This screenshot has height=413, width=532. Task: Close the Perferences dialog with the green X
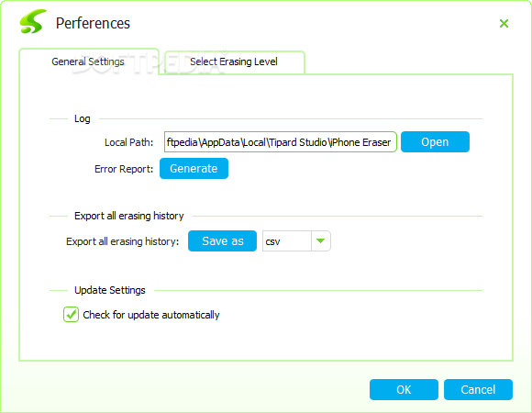[504, 24]
